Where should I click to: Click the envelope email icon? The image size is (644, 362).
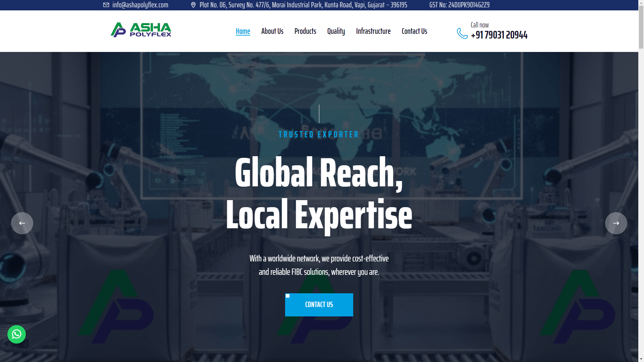(x=106, y=5)
